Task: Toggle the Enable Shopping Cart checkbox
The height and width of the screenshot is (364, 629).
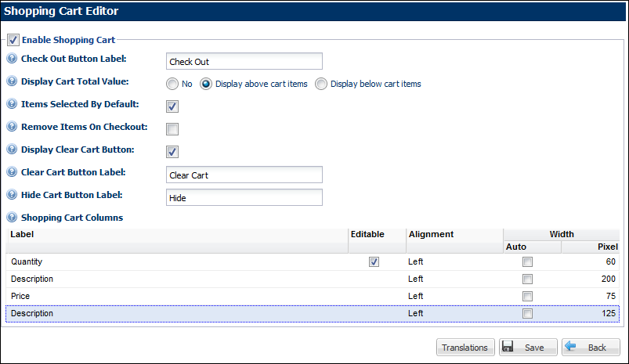Action: point(13,39)
